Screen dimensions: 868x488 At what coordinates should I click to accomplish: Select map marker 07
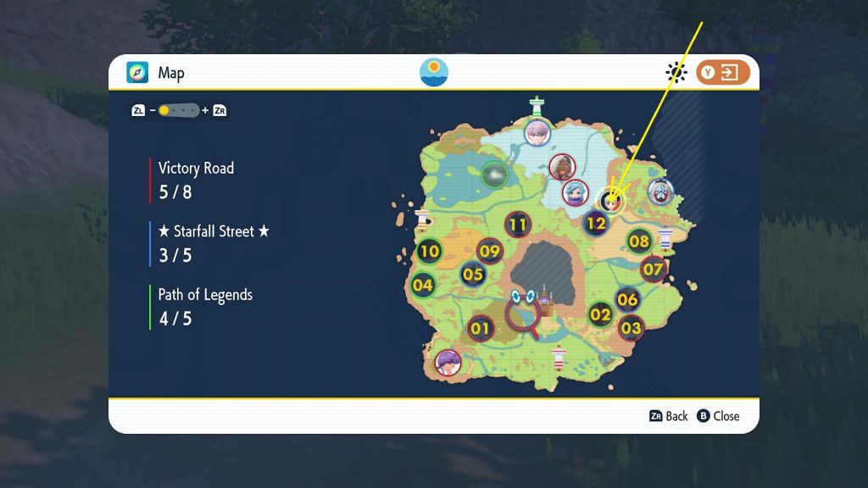[653, 269]
